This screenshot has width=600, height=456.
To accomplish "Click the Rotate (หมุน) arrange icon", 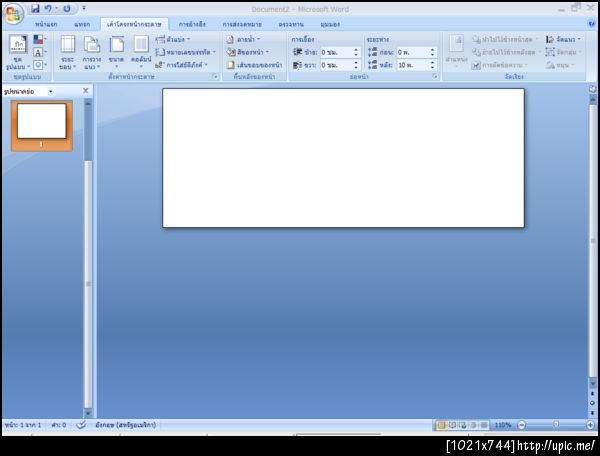I will [x=550, y=65].
